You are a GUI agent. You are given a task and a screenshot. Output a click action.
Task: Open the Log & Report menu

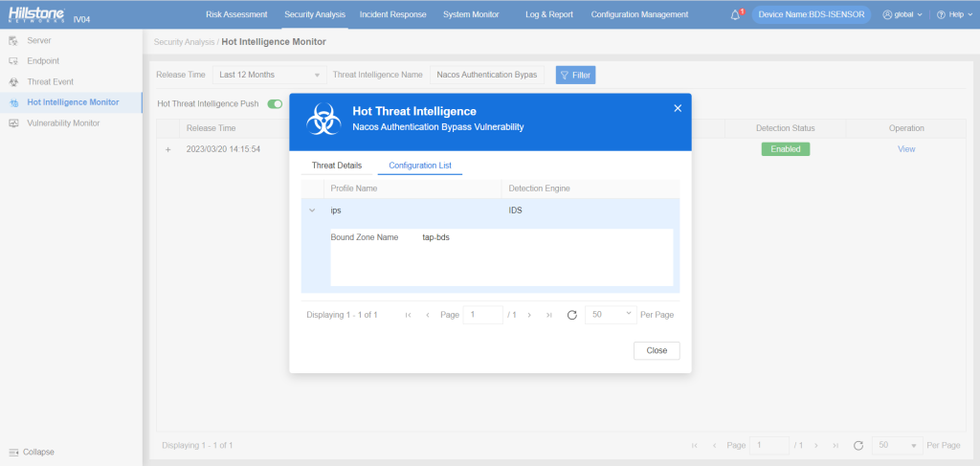549,14
